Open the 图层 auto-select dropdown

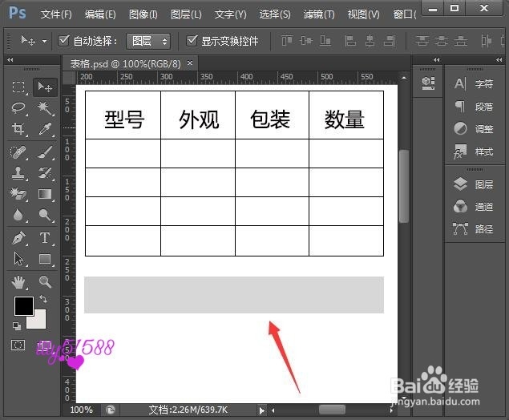(148, 41)
